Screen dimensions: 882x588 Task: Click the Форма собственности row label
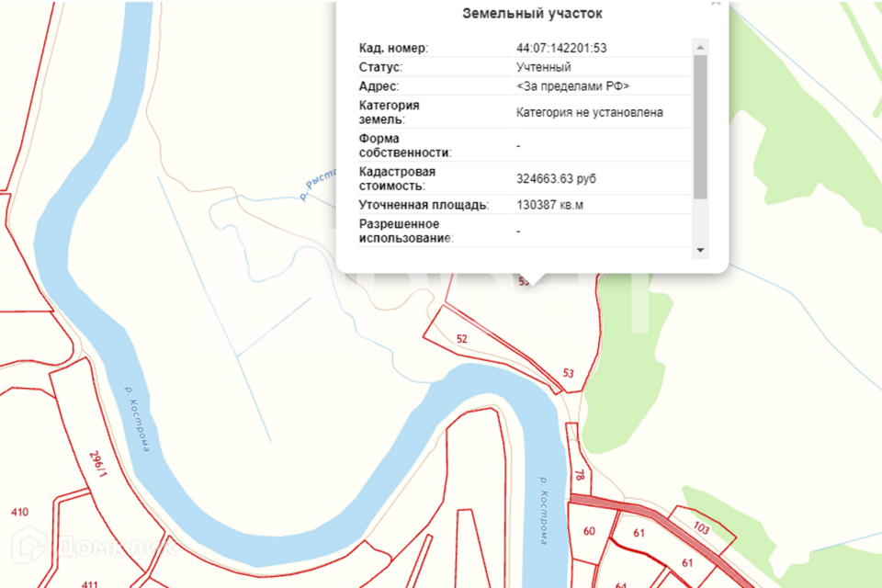[405, 145]
